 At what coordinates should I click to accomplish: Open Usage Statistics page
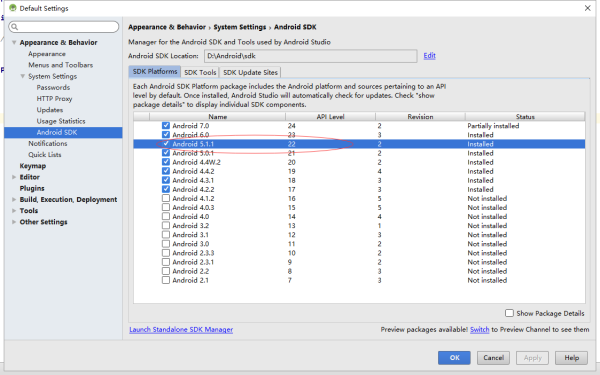[61, 121]
